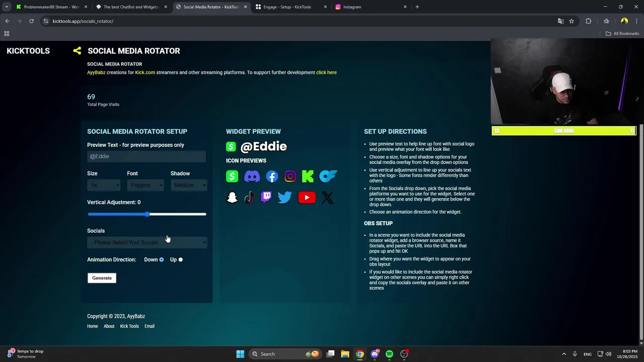The width and height of the screenshot is (644, 362).
Task: Open the tab search dropdown arrow
Action: click(7, 7)
